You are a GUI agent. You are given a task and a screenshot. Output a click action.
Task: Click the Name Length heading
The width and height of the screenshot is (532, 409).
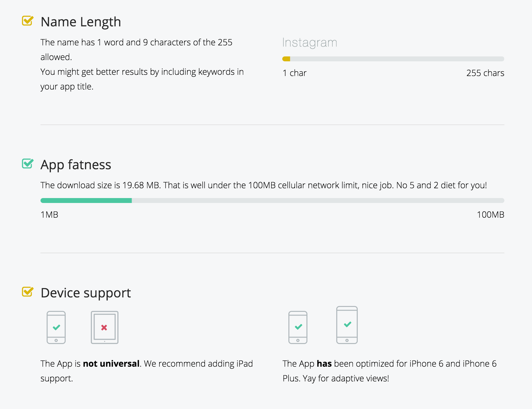coord(81,22)
